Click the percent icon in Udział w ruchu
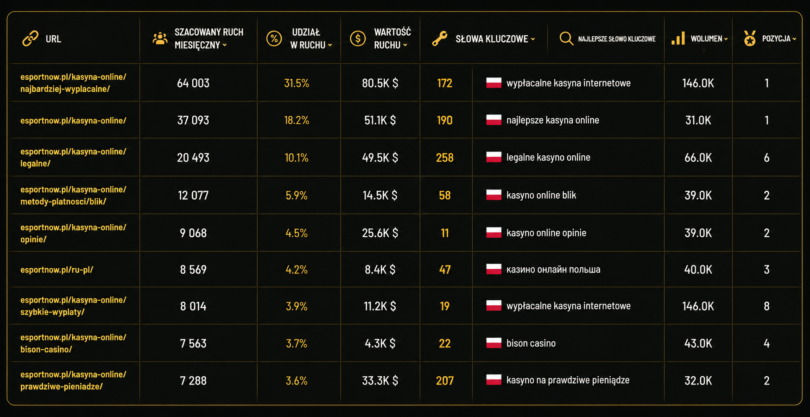810x417 pixels. [274, 39]
